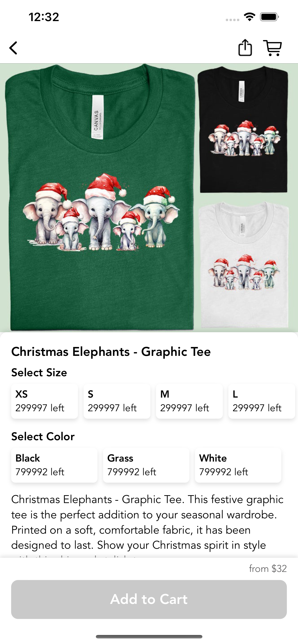This screenshot has width=298, height=644.
Task: Open the share sheet icon
Action: click(x=245, y=48)
